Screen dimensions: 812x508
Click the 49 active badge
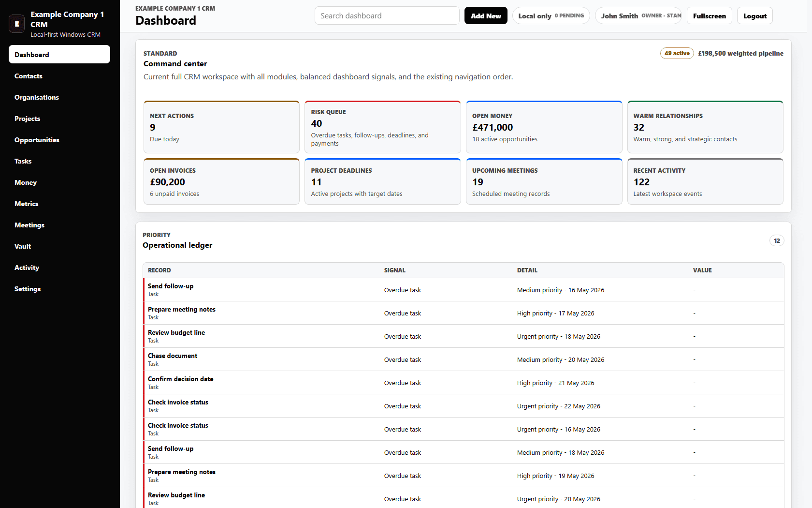coord(677,53)
